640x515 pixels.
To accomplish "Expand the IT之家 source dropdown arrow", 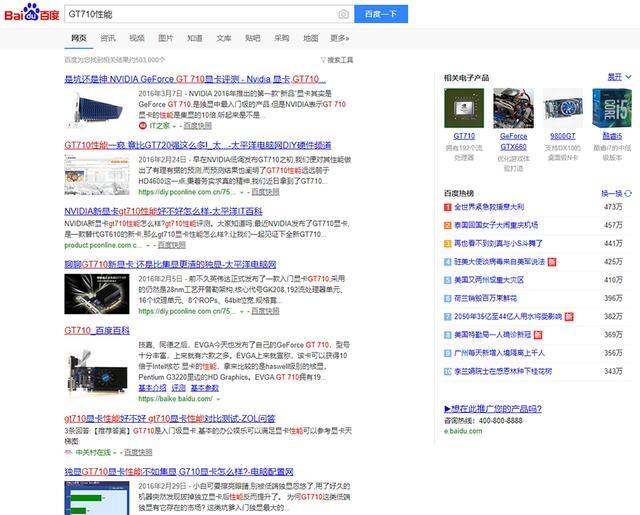I will pos(174,126).
